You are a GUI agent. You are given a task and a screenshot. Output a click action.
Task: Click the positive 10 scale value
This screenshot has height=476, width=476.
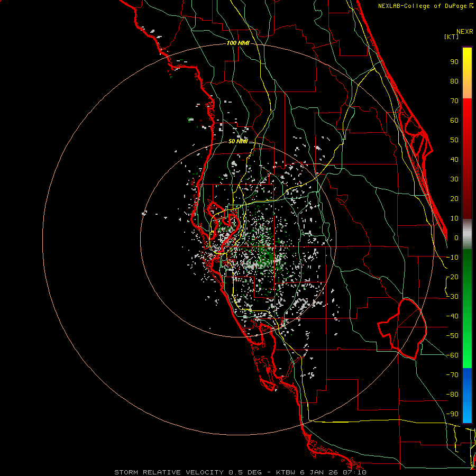[454, 218]
